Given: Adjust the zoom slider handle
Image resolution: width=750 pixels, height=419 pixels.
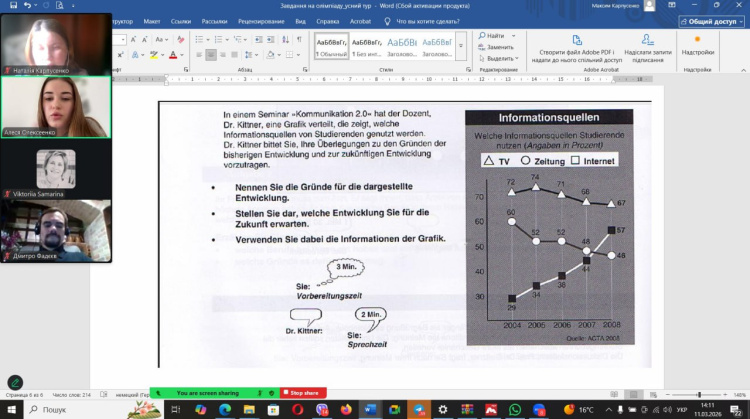Looking at the screenshot, I should (699, 395).
